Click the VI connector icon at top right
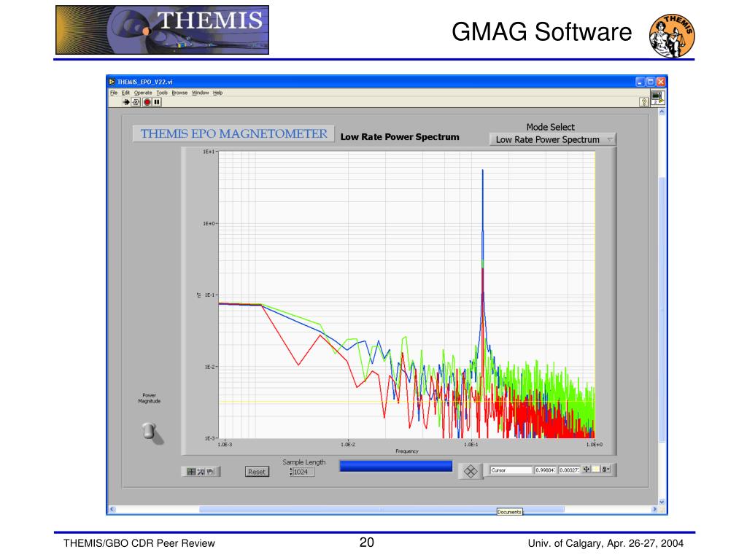Viewport: 747px width, 560px height. tap(657, 98)
